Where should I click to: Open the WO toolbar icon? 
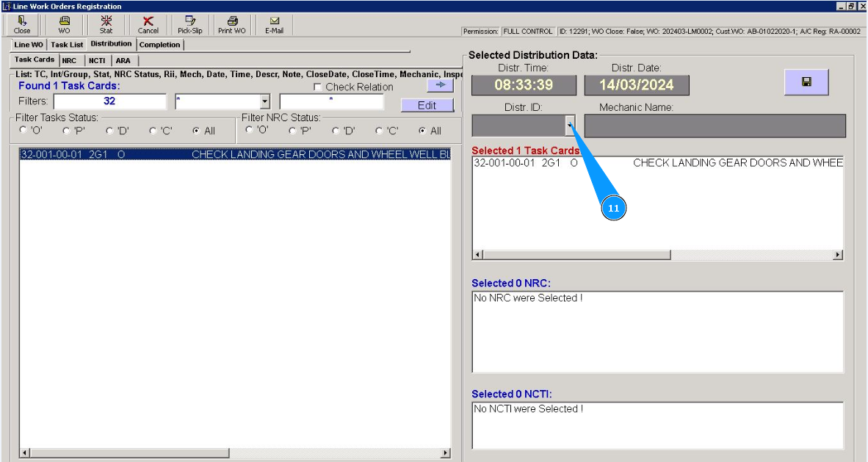(x=64, y=24)
